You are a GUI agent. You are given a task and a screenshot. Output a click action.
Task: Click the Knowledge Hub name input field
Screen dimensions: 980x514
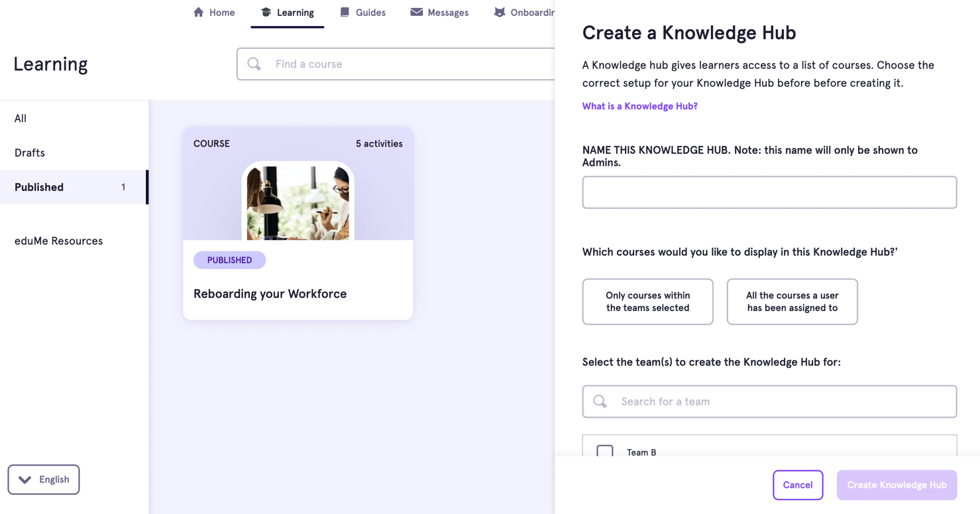pos(769,192)
